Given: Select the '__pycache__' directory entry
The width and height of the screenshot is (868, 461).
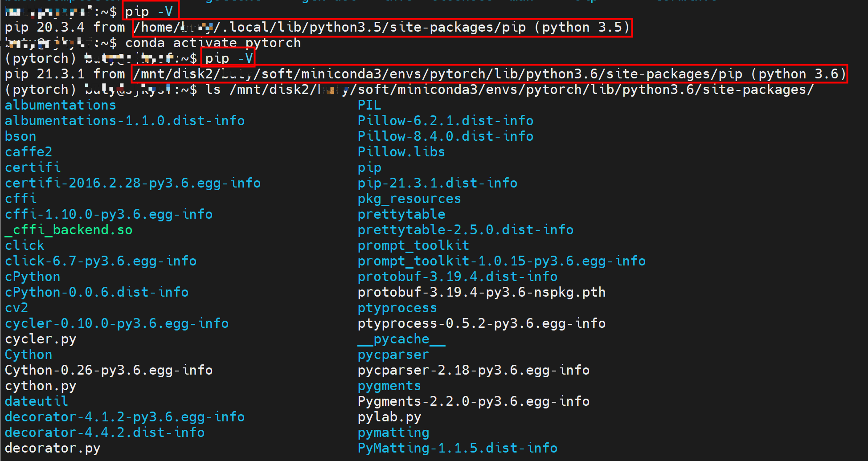Looking at the screenshot, I should (401, 339).
